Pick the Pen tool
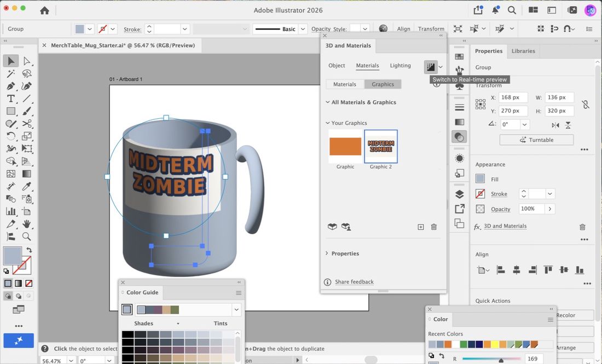The image size is (602, 364). (x=11, y=86)
